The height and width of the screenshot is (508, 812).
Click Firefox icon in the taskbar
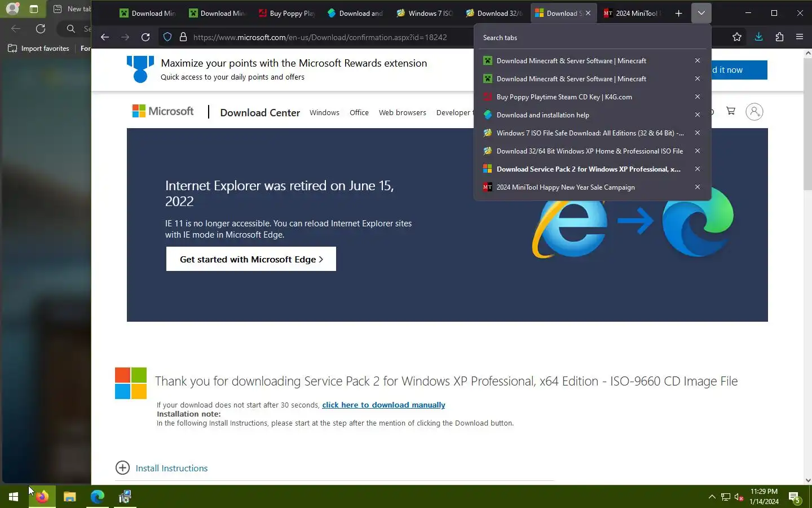[42, 497]
